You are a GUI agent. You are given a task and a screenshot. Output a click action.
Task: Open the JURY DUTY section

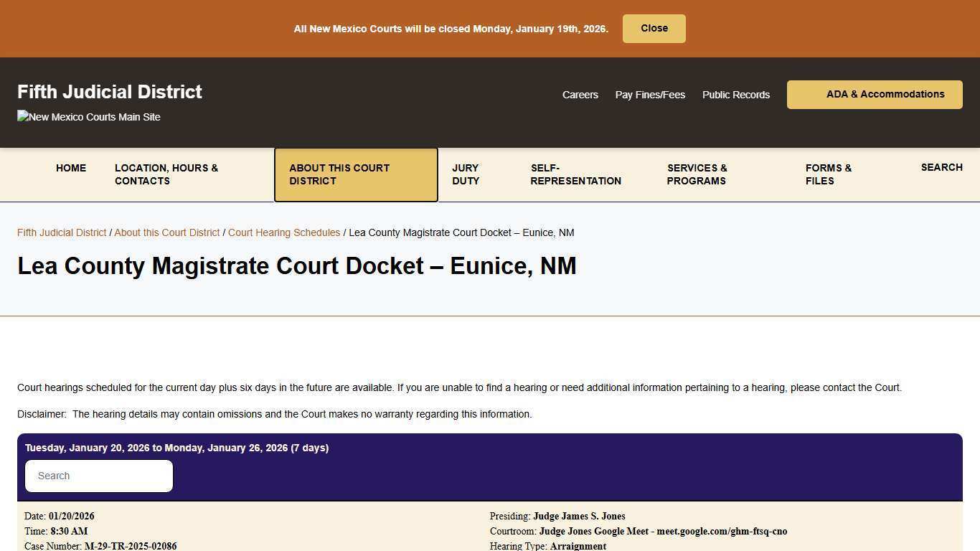click(466, 174)
